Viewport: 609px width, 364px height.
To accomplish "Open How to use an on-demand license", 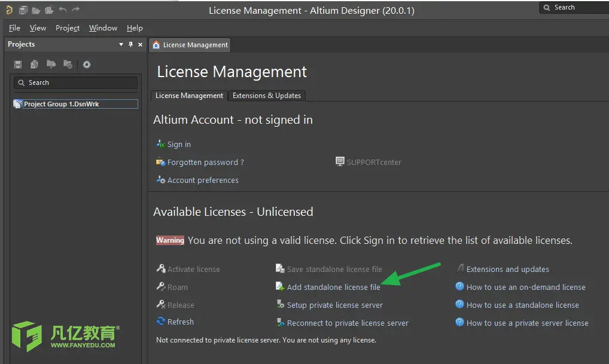I will coord(526,287).
